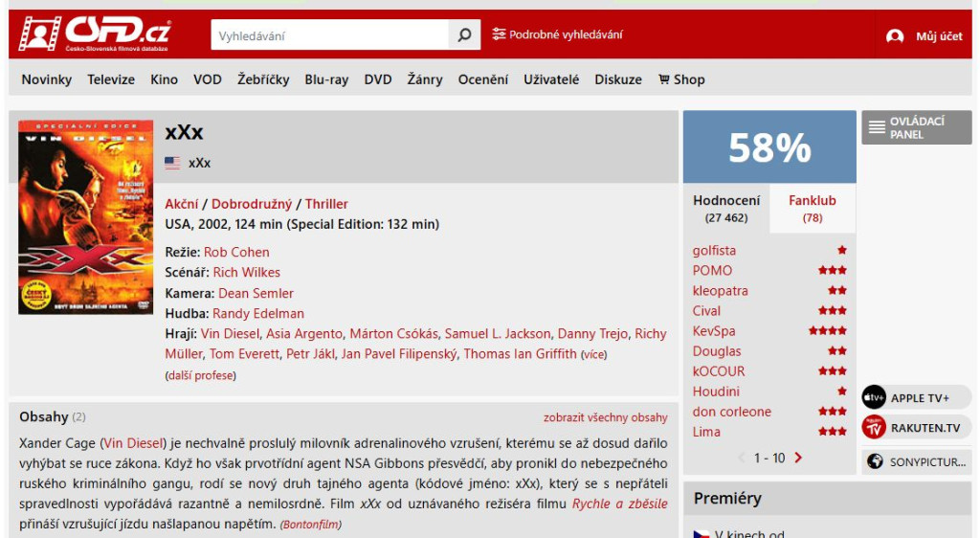Open actor Asia Argento's page
The height and width of the screenshot is (538, 980).
point(304,333)
